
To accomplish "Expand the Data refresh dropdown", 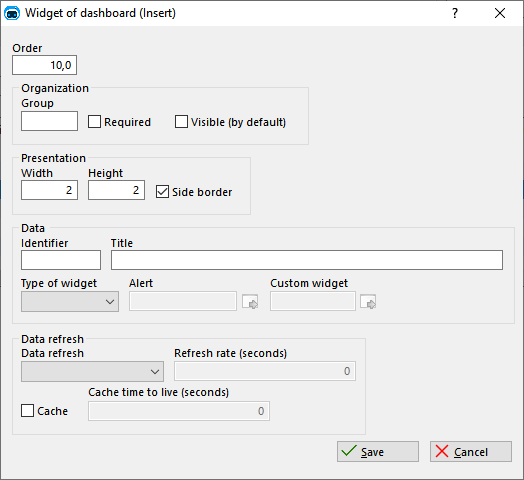I will click(92, 371).
